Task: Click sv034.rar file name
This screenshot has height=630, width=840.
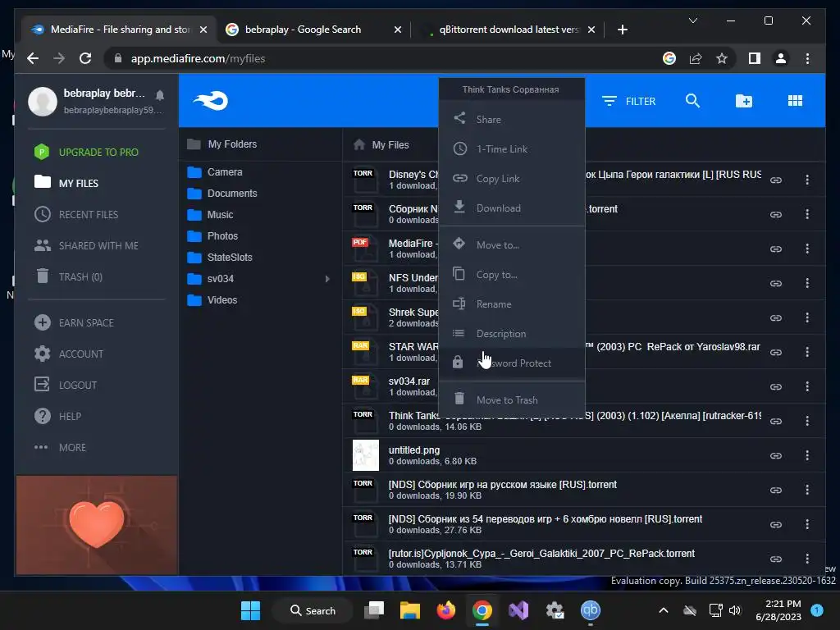Action: click(409, 381)
